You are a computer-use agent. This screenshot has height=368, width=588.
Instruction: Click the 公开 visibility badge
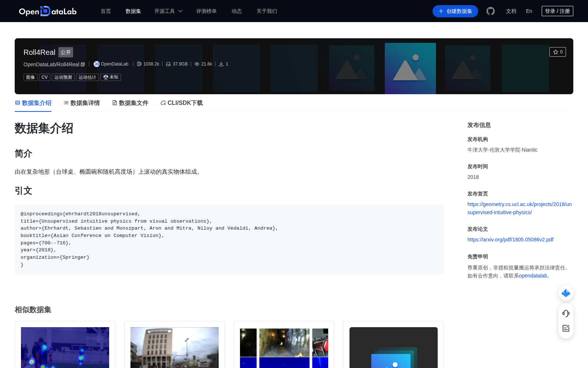click(66, 52)
